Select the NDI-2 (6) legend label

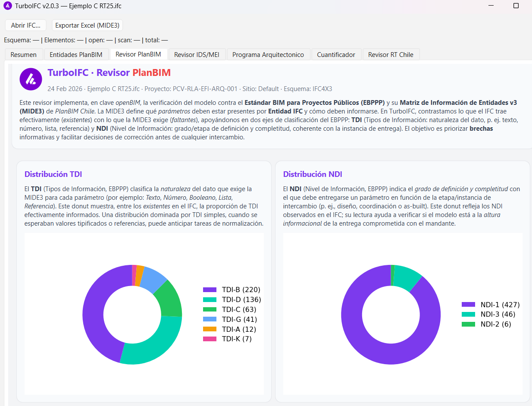pos(496,324)
